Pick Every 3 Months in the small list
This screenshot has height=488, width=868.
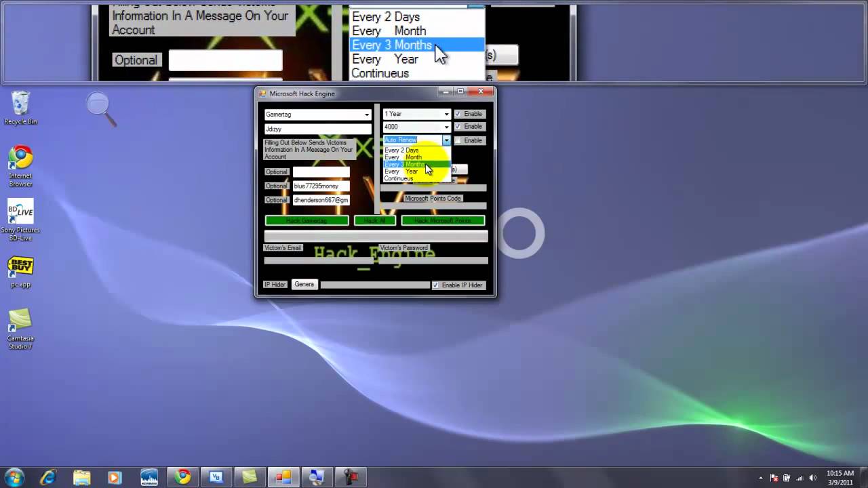416,165
